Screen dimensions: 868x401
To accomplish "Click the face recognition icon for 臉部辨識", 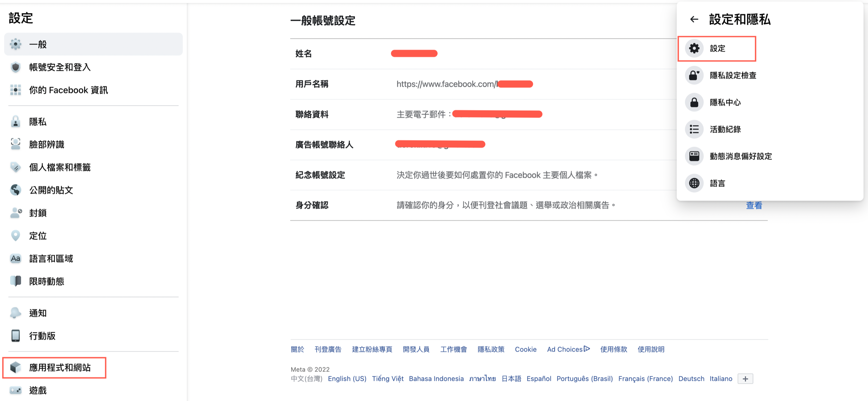I will (16, 144).
